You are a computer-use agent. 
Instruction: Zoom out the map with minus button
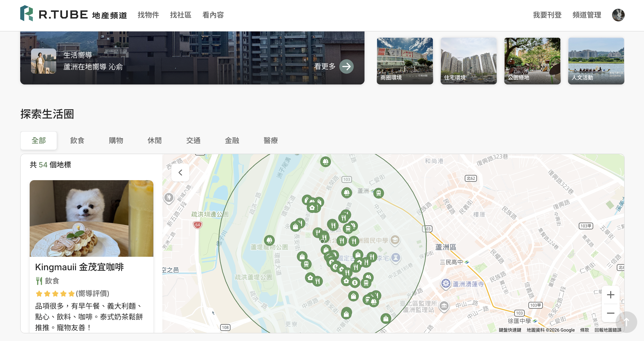point(610,313)
